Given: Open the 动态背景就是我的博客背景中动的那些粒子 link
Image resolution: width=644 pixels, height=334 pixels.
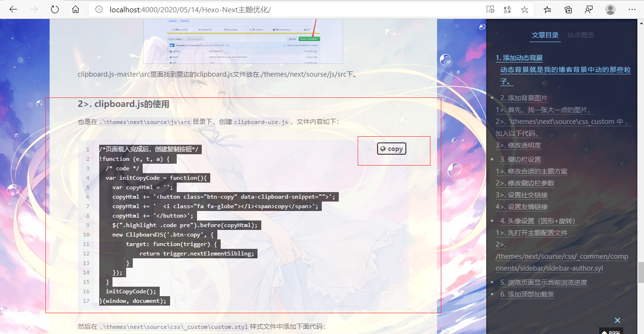Looking at the screenshot, I should tap(566, 76).
